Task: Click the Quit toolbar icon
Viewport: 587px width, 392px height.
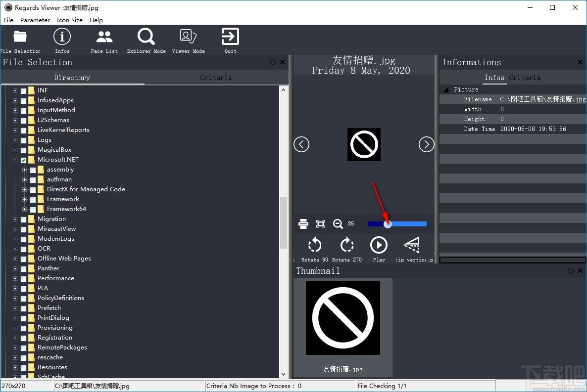Action: pyautogui.click(x=230, y=37)
